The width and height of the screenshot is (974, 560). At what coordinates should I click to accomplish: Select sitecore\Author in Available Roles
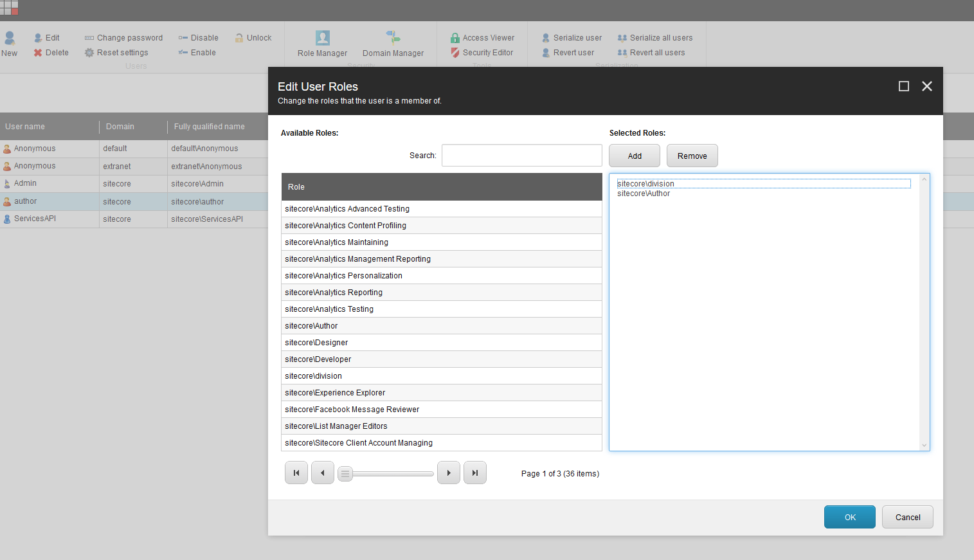click(x=442, y=326)
